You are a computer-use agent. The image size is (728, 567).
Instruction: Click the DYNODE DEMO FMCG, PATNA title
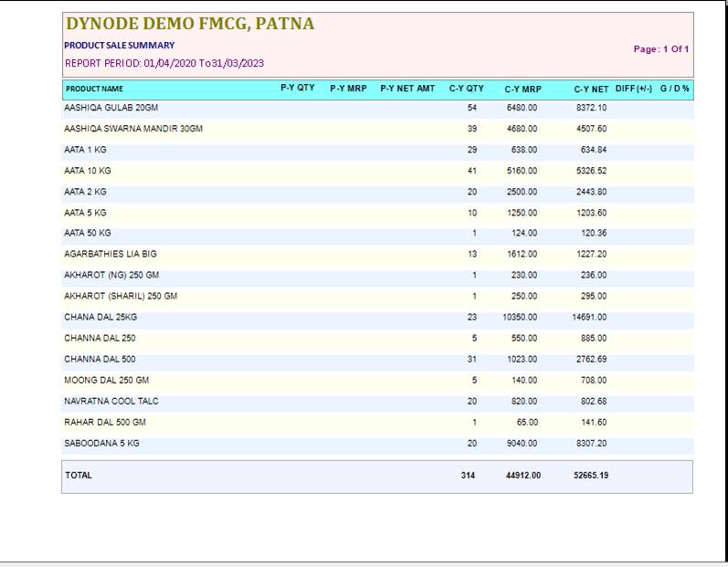[189, 25]
